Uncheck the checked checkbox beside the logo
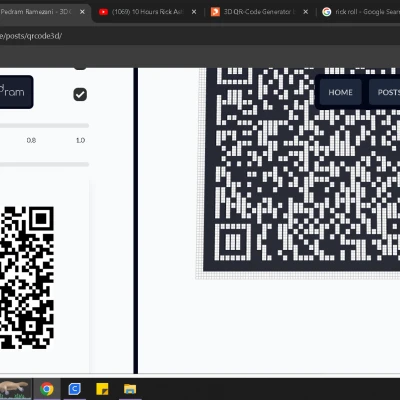Screen dimensions: 400x400 [80, 94]
